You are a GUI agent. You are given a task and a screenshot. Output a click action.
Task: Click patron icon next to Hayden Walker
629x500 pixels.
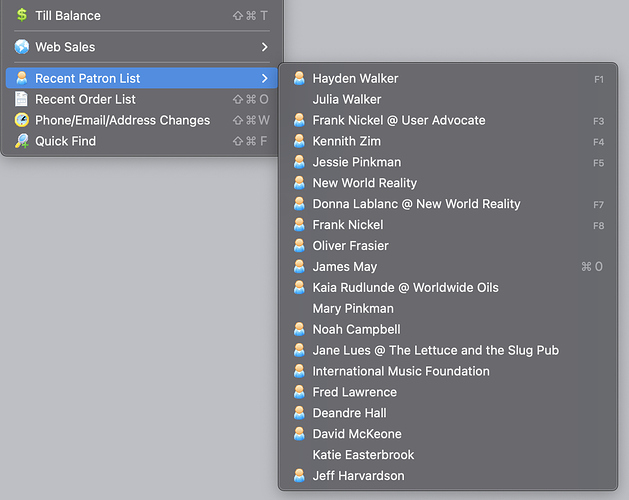tap(299, 78)
